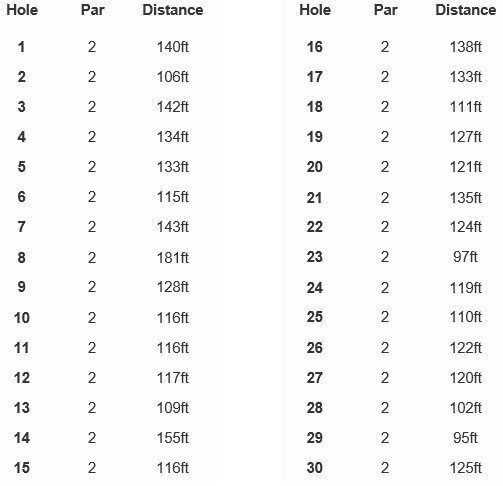The image size is (503, 486).
Task: Click hole number 16
Action: (314, 47)
